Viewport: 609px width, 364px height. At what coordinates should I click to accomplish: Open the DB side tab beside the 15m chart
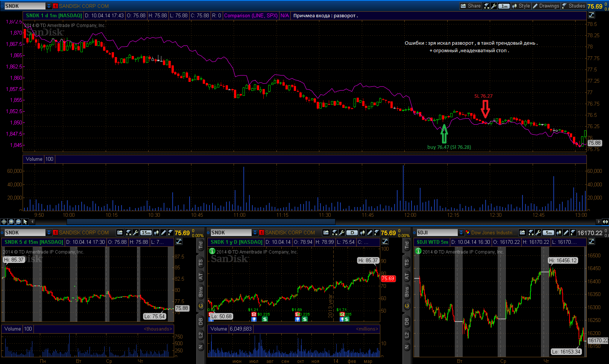[x=200, y=322]
